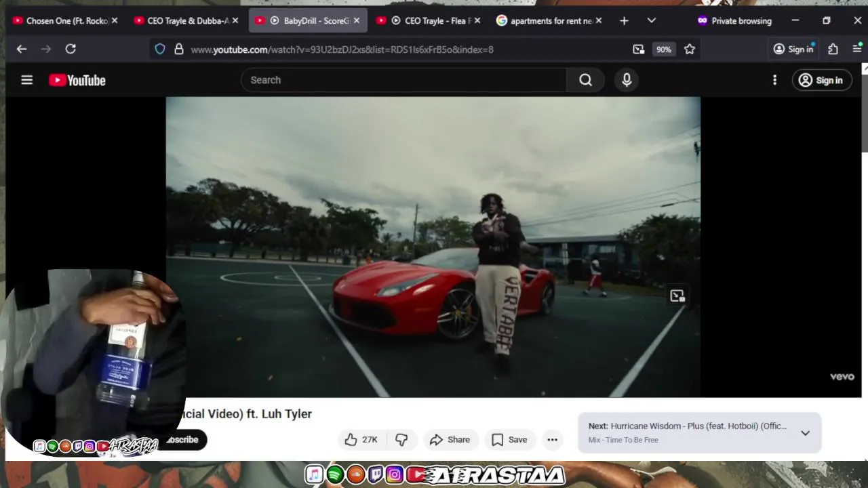Open the tracking protection shield

point(160,49)
